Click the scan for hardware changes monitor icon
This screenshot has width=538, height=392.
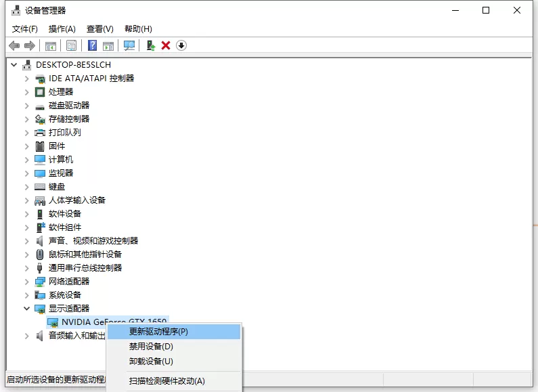coord(129,45)
